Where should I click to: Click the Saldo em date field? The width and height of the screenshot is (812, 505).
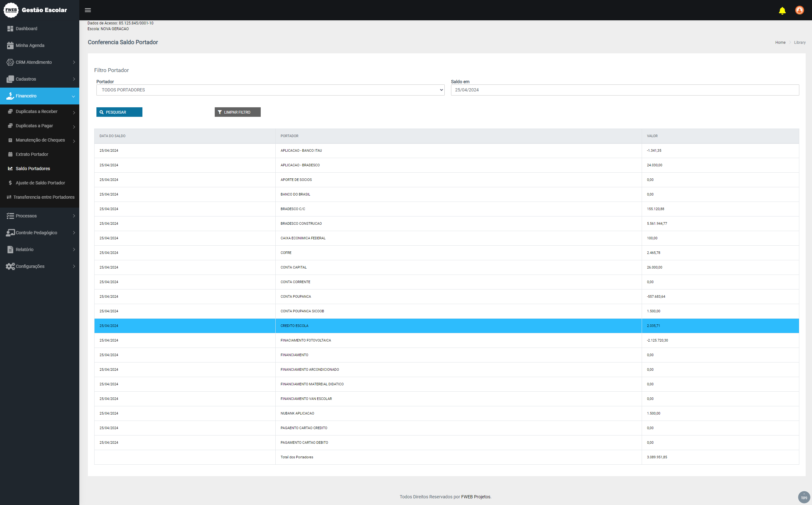[x=625, y=90]
